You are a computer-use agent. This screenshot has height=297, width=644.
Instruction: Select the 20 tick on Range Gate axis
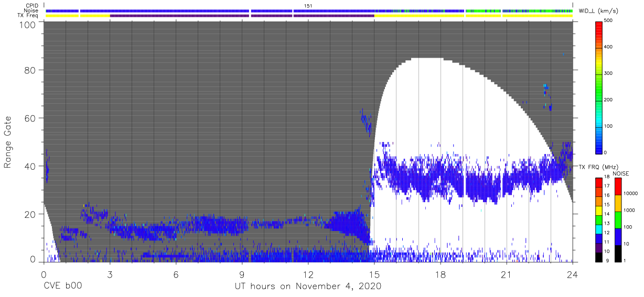(x=29, y=214)
